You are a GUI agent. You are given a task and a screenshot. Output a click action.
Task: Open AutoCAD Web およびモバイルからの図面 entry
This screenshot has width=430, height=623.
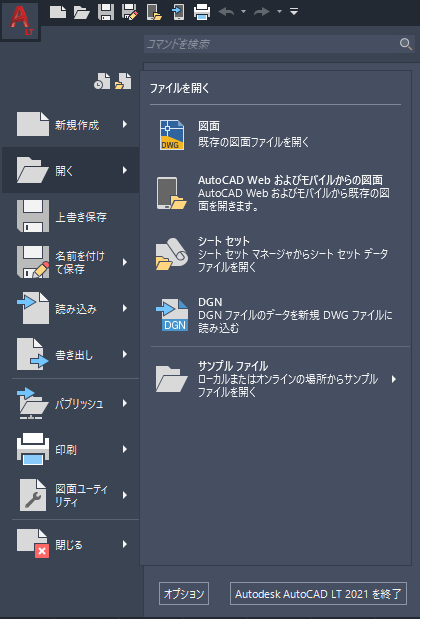coord(276,193)
